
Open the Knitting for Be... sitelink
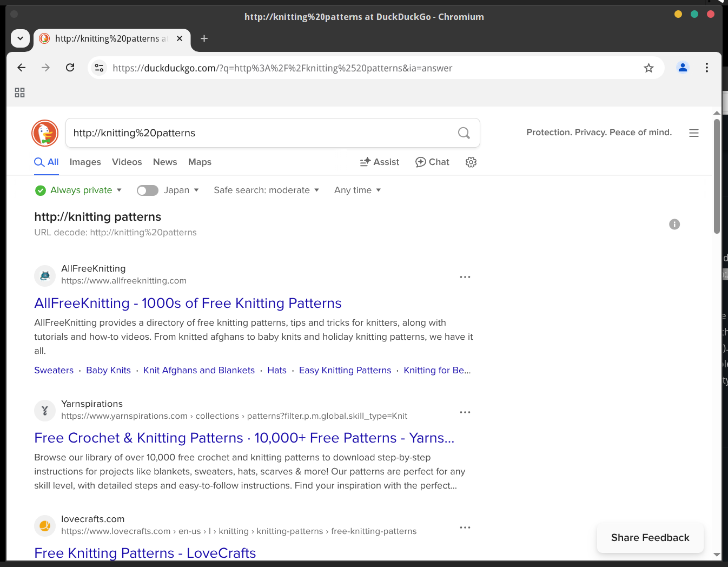coord(437,371)
